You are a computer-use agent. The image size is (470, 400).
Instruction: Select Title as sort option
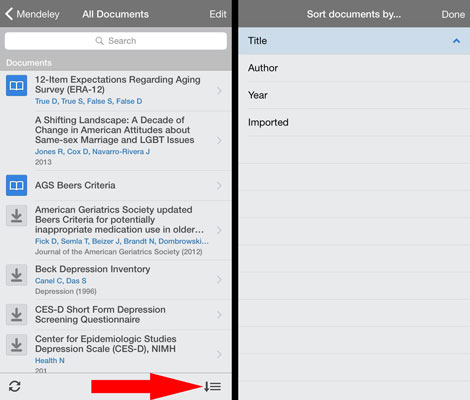coord(354,41)
